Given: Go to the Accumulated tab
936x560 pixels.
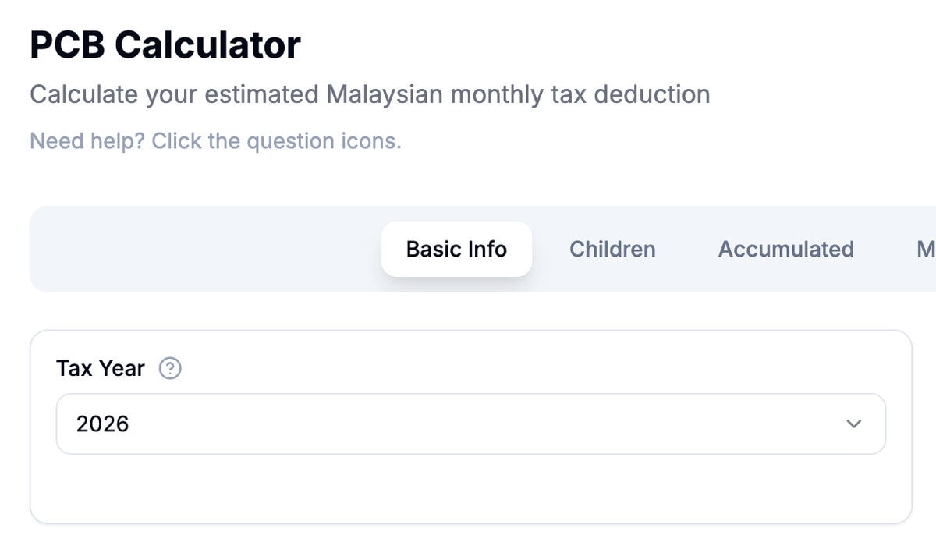Looking at the screenshot, I should 785,249.
